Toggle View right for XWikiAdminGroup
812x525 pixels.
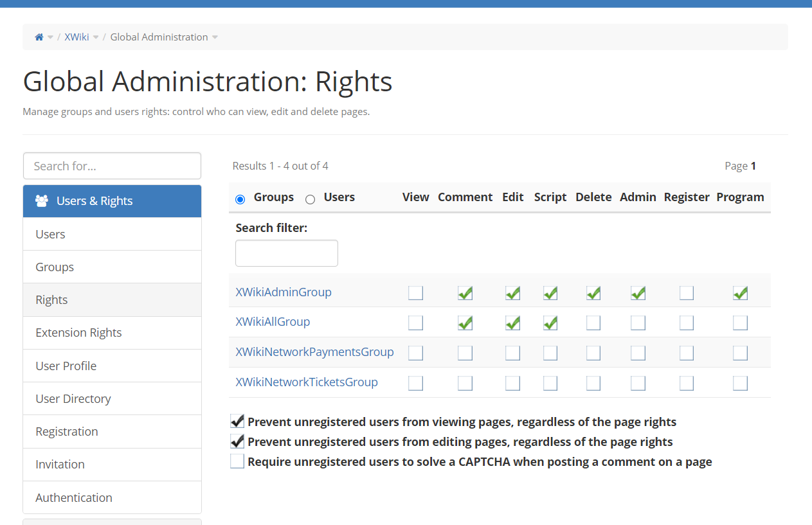416,293
